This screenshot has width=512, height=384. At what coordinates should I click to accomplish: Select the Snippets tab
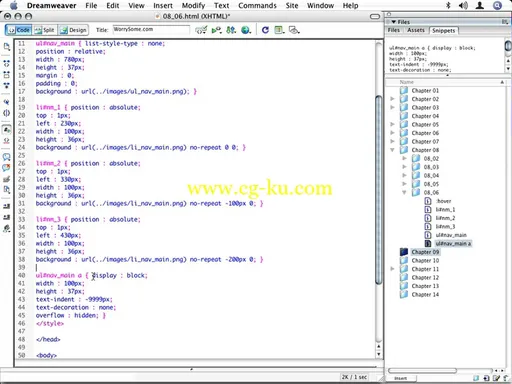(x=443, y=31)
